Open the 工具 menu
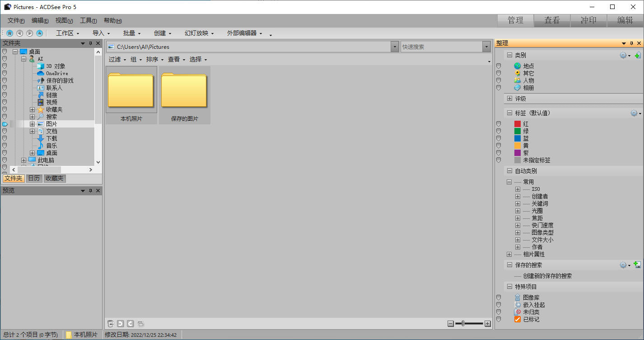 (89, 20)
